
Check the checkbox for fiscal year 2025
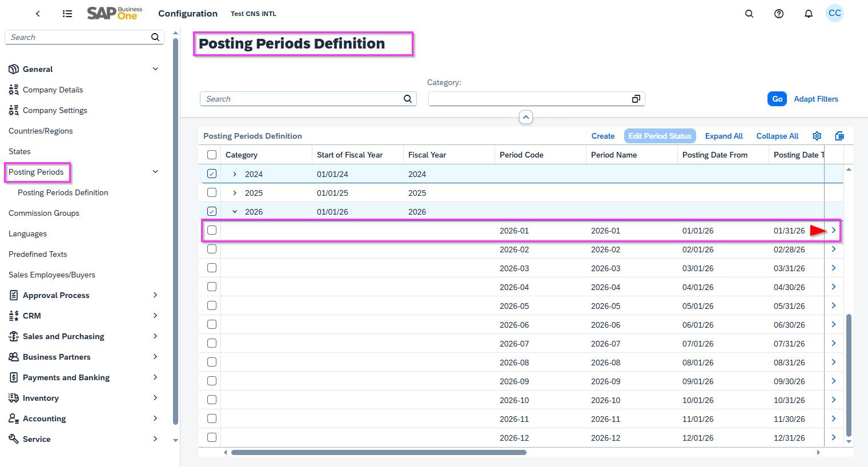click(x=212, y=192)
